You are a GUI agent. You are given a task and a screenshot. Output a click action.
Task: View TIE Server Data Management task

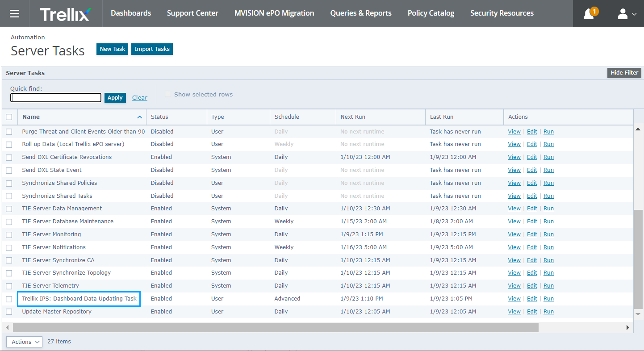pos(514,209)
